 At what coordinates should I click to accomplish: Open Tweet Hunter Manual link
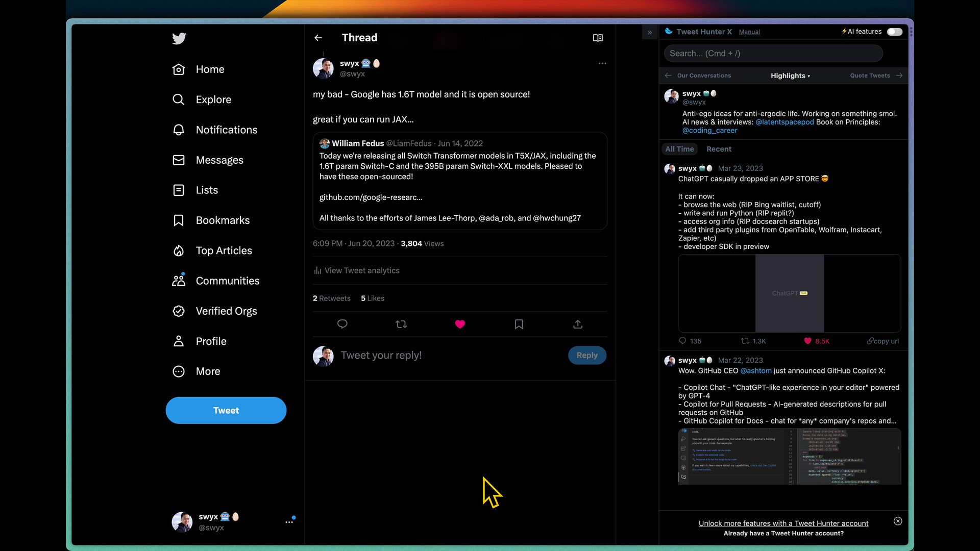click(x=749, y=32)
